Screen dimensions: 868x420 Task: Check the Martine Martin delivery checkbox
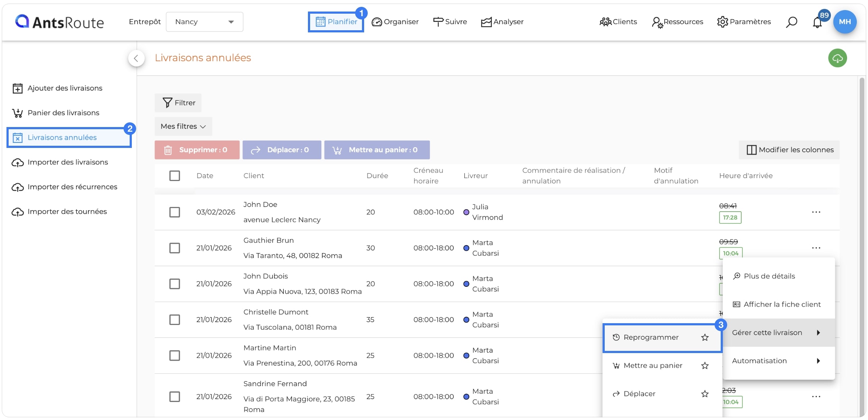pos(175,356)
